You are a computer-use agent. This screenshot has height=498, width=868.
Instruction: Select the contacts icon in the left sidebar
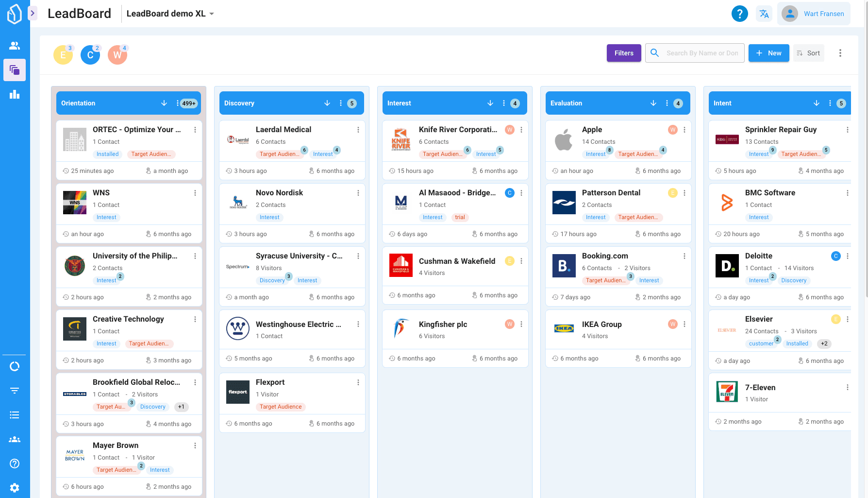pos(15,45)
